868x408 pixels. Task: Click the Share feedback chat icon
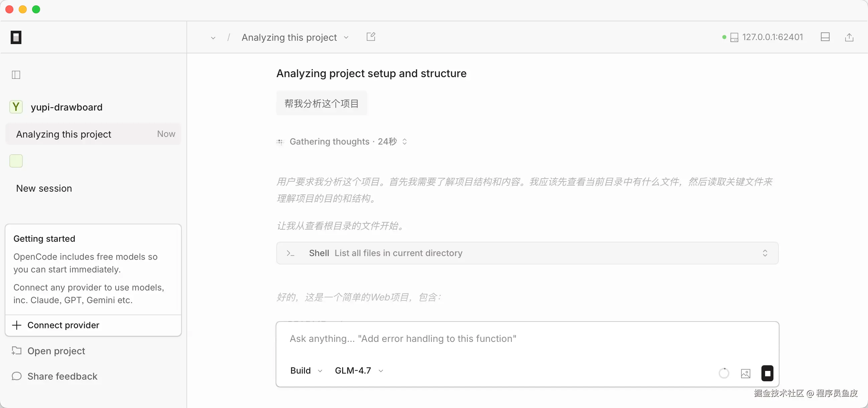tap(16, 376)
